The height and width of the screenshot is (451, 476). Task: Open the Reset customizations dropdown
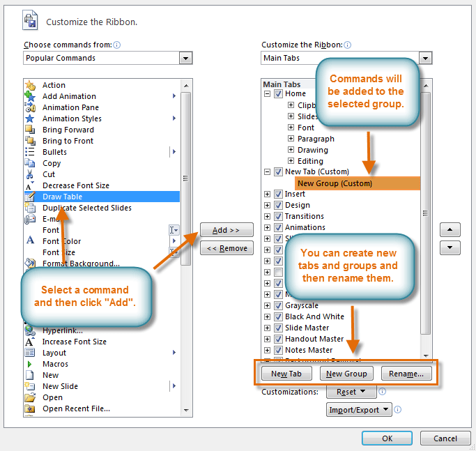(x=351, y=392)
